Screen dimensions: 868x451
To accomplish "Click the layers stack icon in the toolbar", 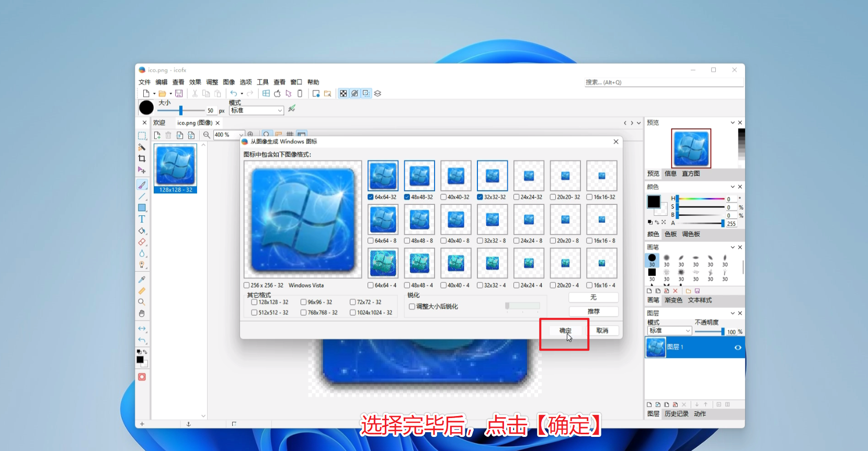I will (378, 94).
